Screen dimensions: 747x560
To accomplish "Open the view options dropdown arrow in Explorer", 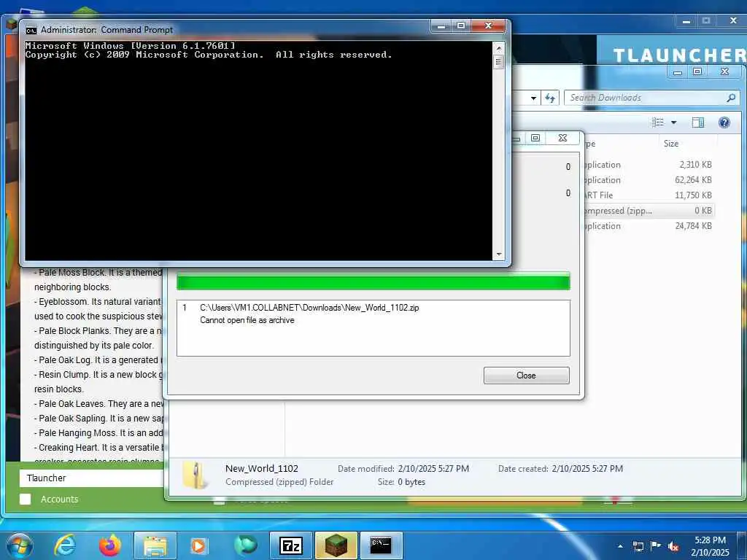I will pos(673,122).
